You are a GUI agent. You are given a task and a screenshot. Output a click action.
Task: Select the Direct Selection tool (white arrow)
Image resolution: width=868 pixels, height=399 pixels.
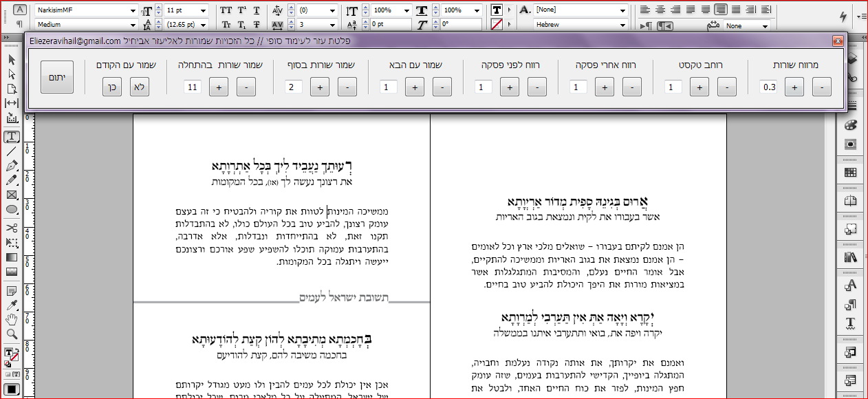(x=12, y=74)
